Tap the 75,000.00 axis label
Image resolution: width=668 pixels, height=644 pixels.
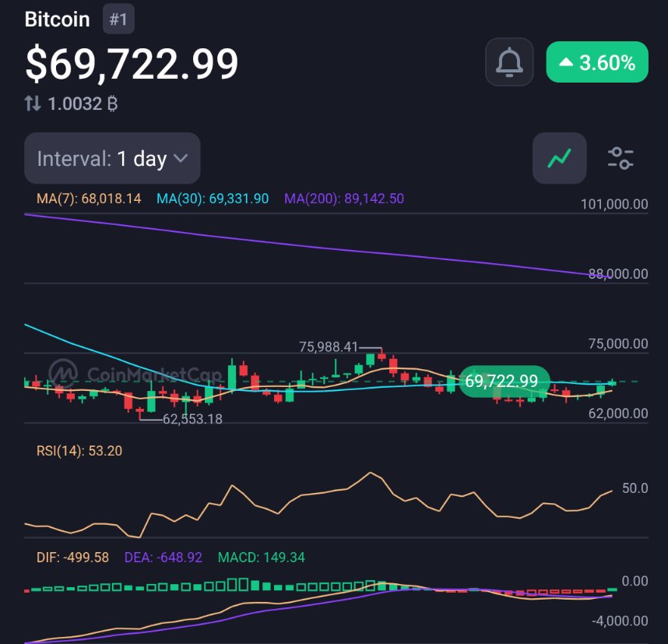point(618,344)
